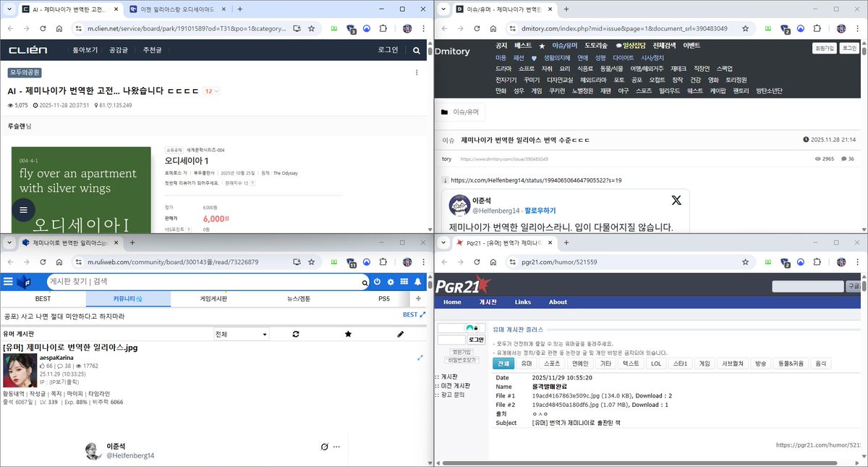This screenshot has width=868, height=467.
Task: Open profile avatar in the pgr21 Chrome window
Action: (843, 261)
